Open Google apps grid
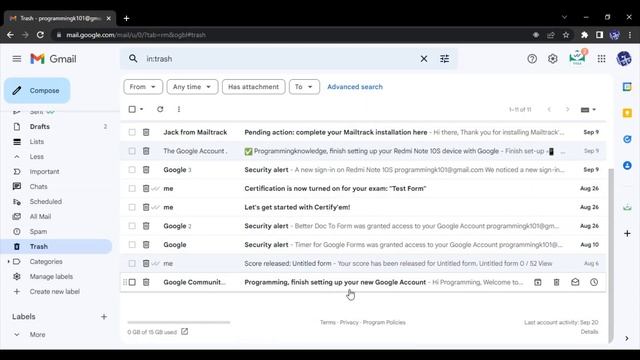 601,59
